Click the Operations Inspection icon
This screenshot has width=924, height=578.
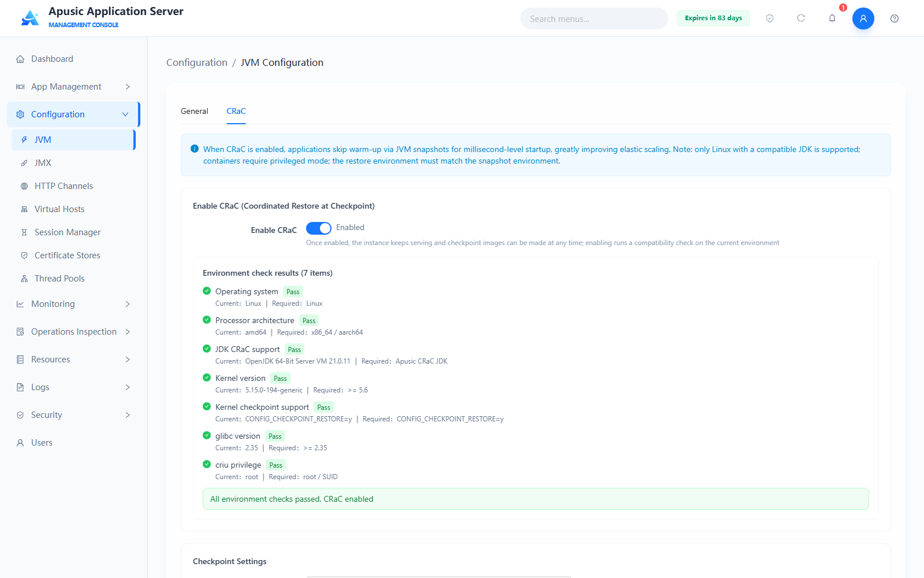[x=20, y=332]
